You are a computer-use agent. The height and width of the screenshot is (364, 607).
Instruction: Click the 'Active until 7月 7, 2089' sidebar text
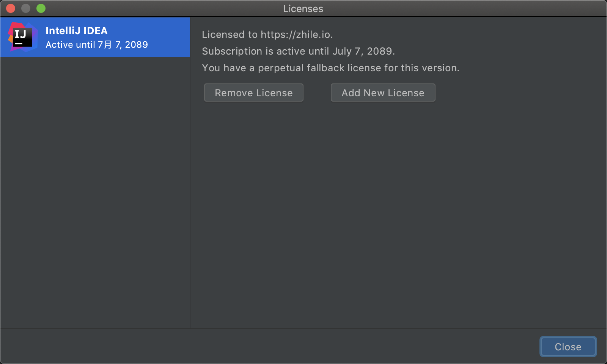click(97, 45)
